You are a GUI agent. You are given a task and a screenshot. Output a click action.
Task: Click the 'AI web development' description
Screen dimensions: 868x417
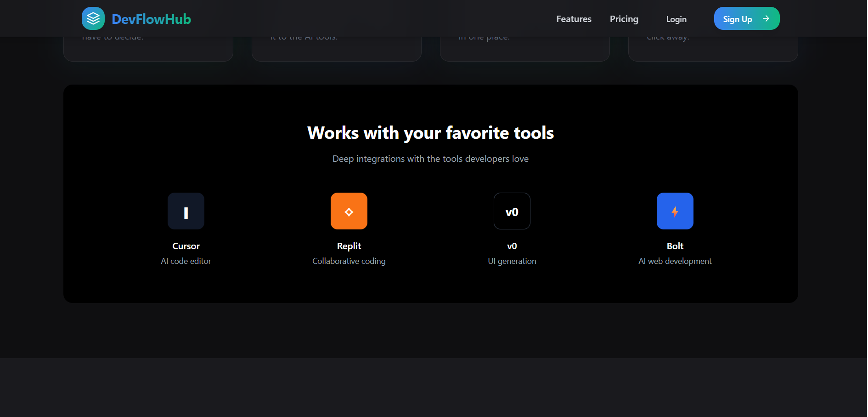[x=675, y=261]
